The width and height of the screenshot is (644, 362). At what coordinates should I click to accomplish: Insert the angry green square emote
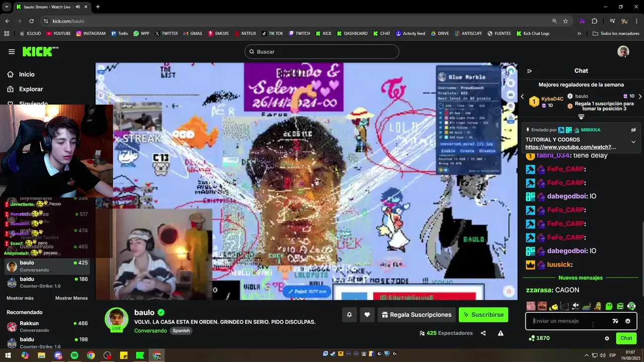620,306
